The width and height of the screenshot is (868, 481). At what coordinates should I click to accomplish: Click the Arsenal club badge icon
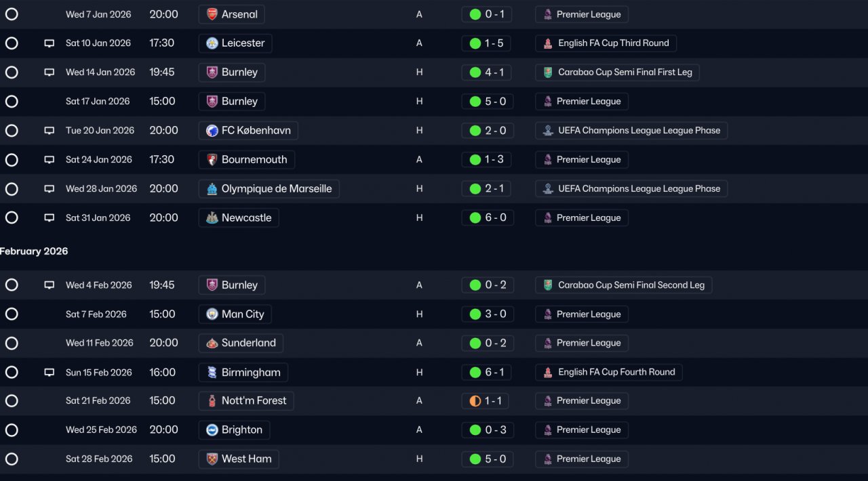212,14
